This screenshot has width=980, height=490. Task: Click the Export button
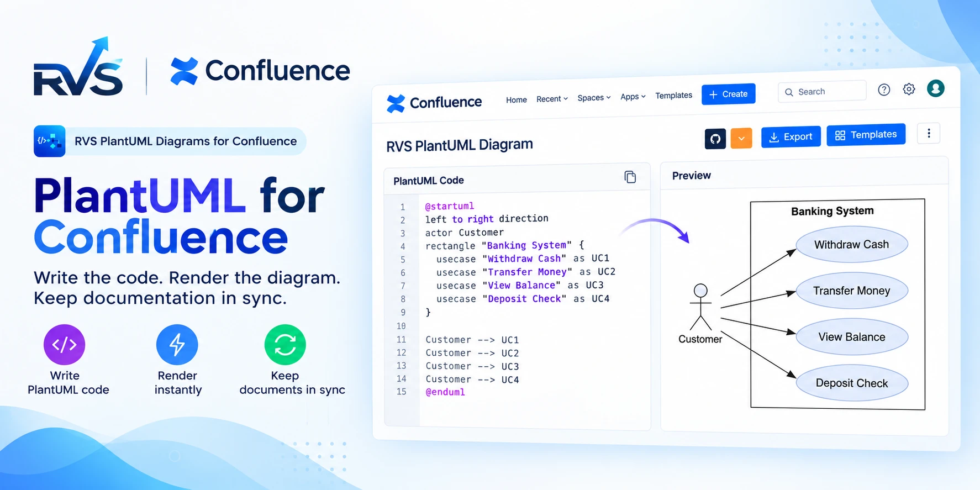[791, 137]
